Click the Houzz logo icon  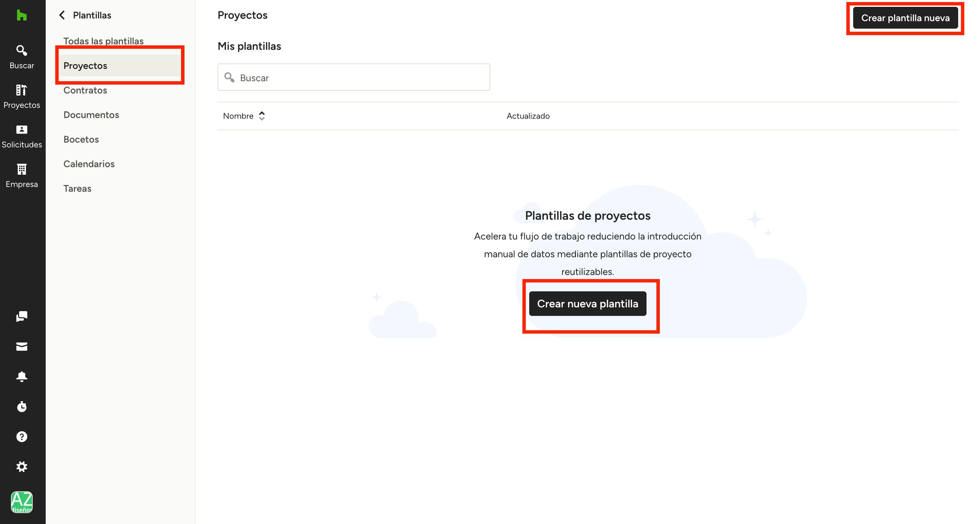click(x=22, y=15)
